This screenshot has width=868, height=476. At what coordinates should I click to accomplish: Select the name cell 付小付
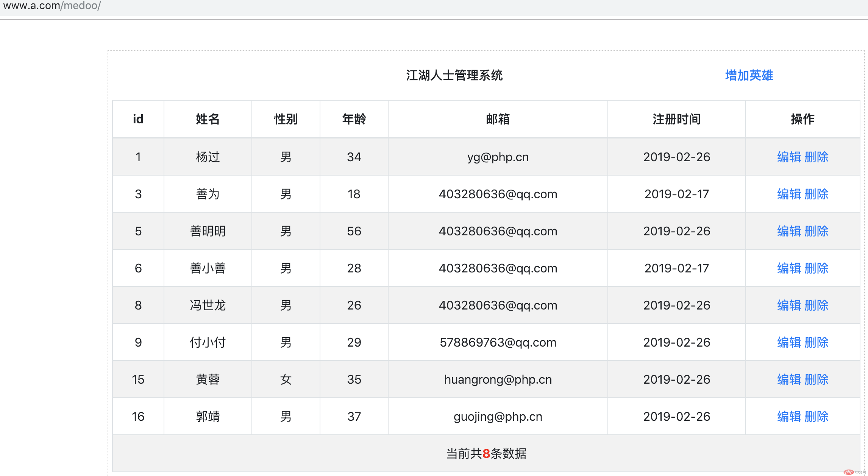(x=208, y=342)
